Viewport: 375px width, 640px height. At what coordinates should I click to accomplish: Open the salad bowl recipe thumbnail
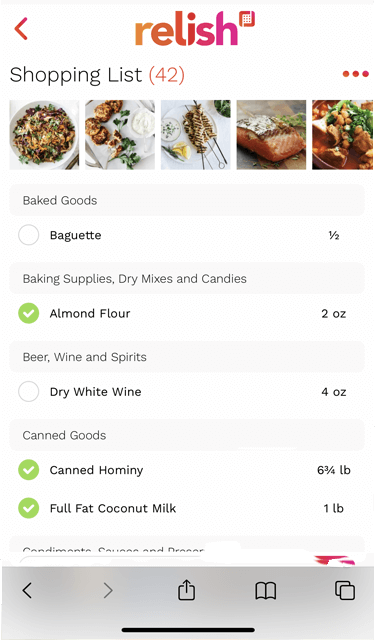[44, 135]
